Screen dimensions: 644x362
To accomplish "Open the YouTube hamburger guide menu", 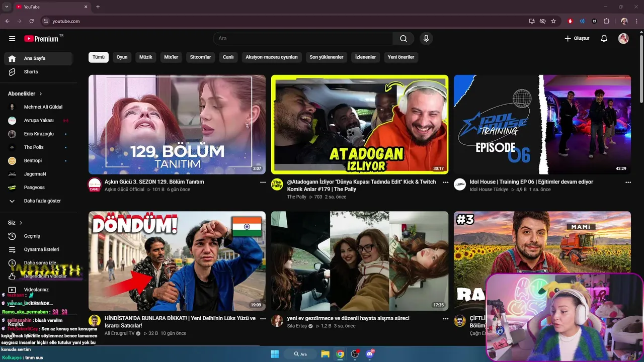I will (x=12, y=39).
